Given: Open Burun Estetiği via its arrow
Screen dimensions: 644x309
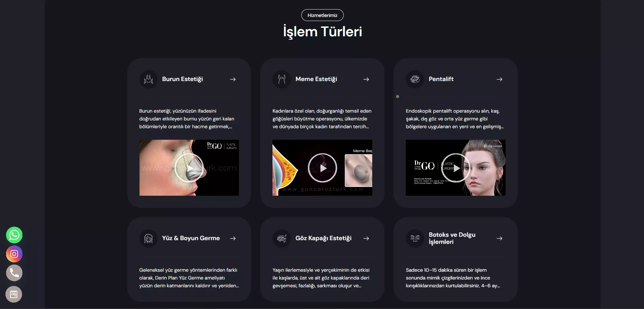Looking at the screenshot, I should [x=233, y=79].
